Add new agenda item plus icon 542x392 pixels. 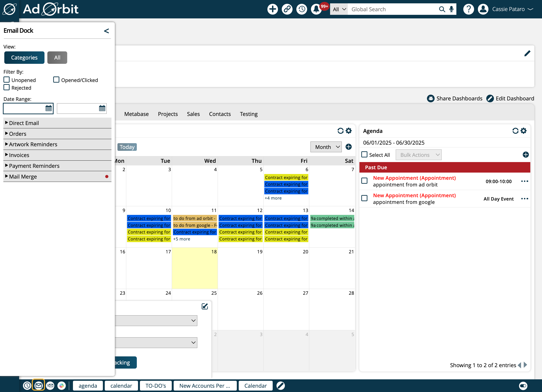525,155
